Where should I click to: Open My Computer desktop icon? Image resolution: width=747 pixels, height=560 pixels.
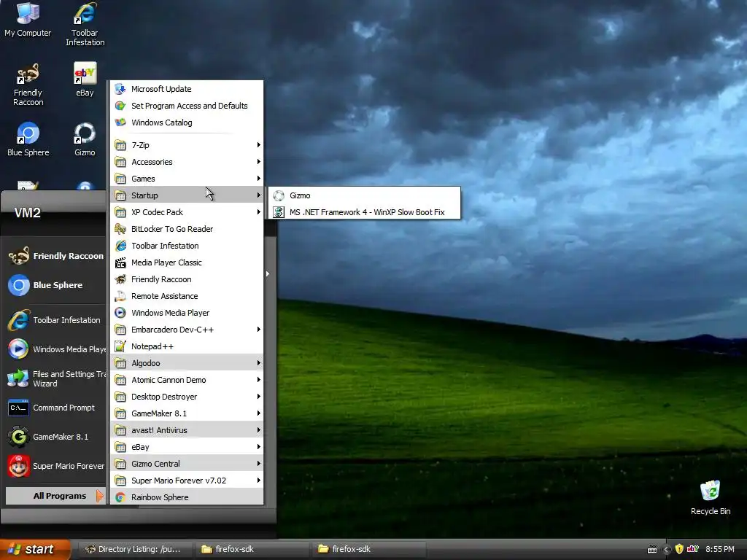click(28, 19)
